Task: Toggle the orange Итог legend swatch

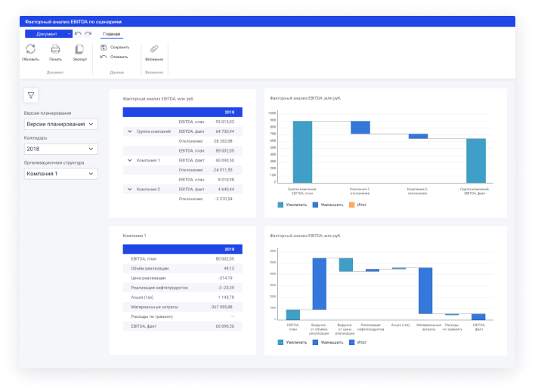Action: pos(352,205)
